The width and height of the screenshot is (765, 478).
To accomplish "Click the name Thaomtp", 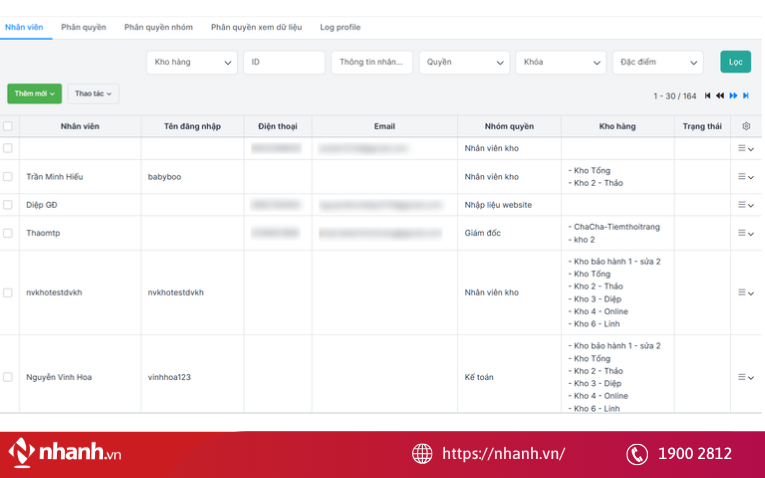I will tap(43, 233).
